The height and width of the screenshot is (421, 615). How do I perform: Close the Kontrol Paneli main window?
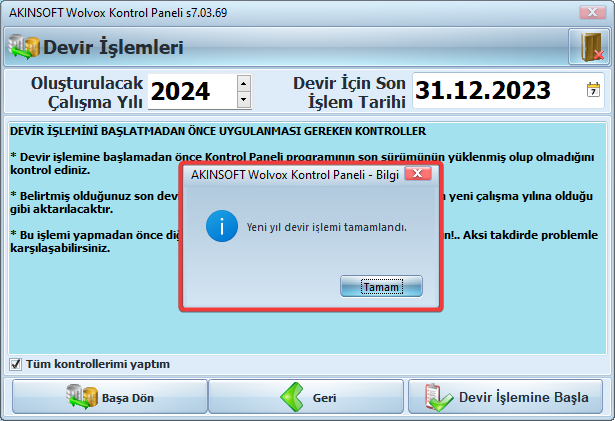click(x=593, y=12)
